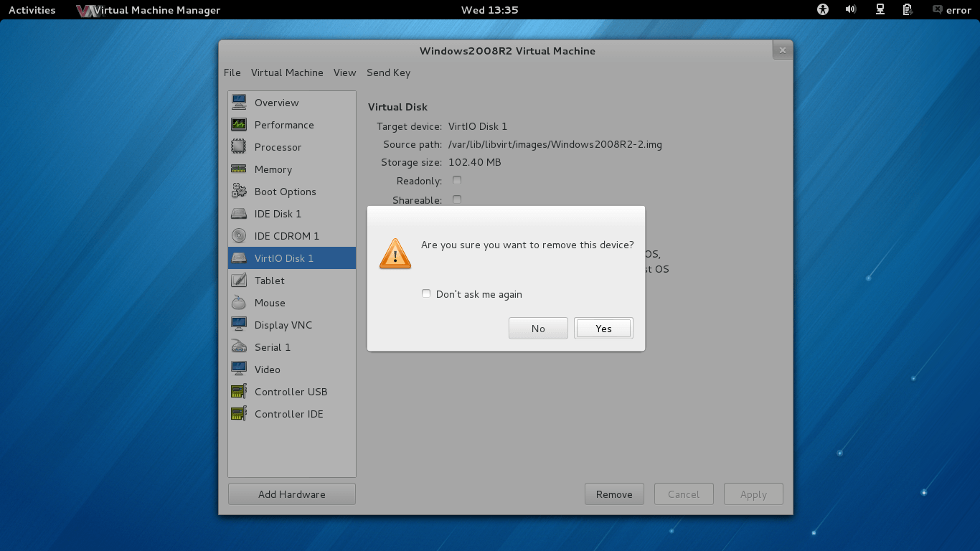Click the clock showing Wed 13:35

(489, 10)
